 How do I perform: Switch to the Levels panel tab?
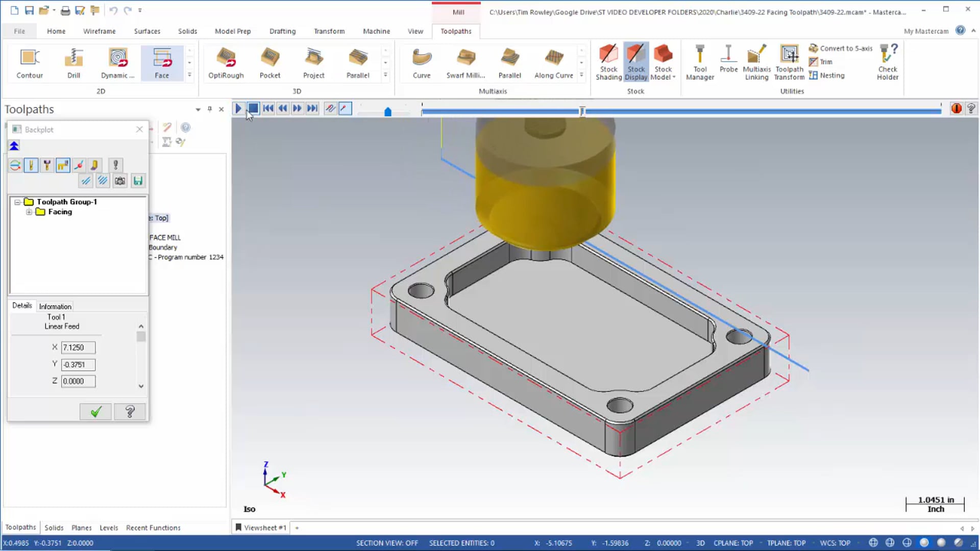click(x=109, y=528)
